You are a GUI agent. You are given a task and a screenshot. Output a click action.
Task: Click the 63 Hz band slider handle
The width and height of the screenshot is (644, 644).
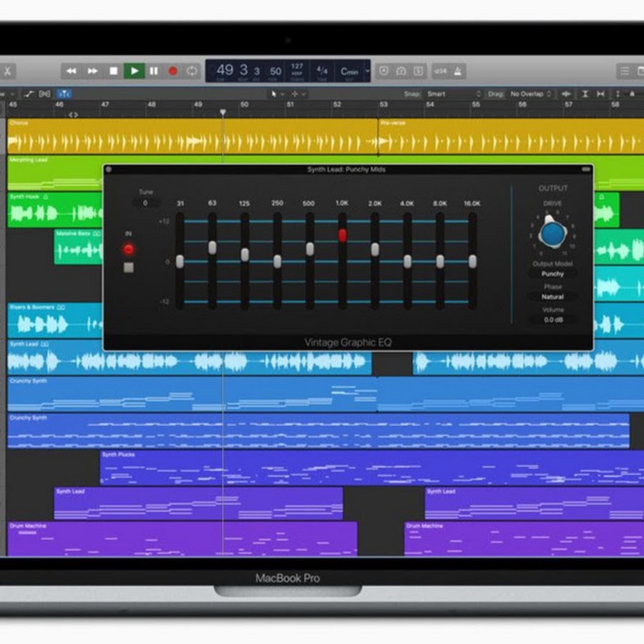213,248
